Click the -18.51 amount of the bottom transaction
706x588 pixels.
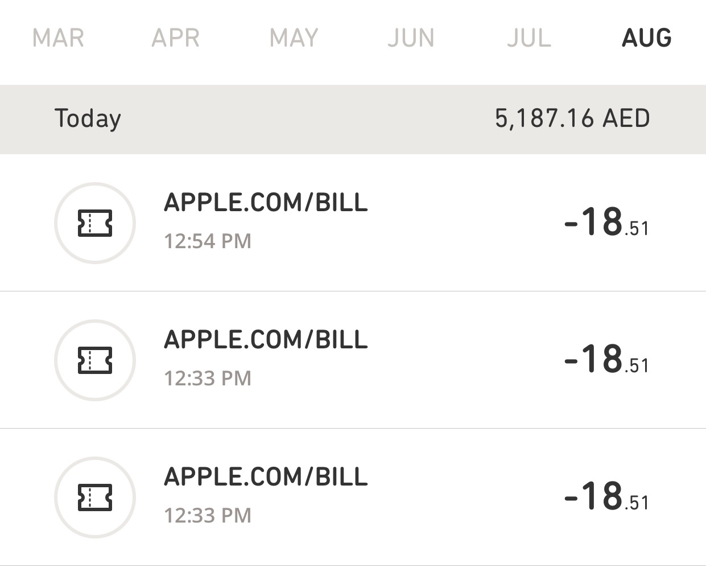606,496
